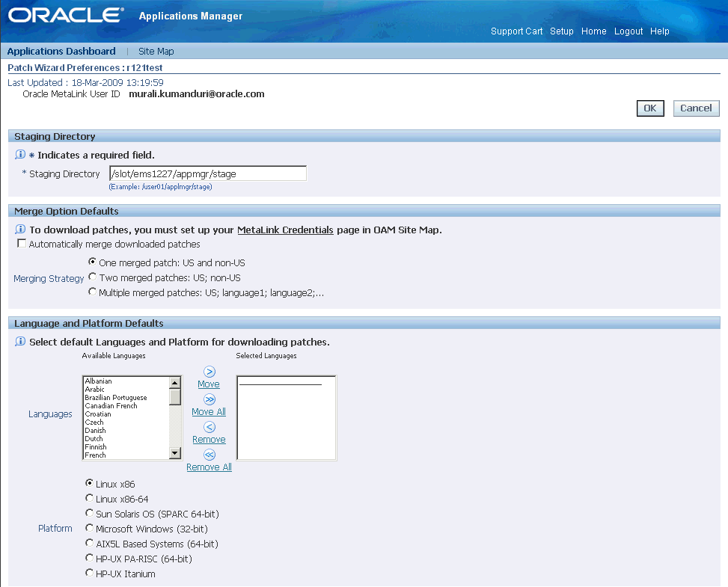
Task: Click the Remove left-arrow icon
Action: click(209, 428)
